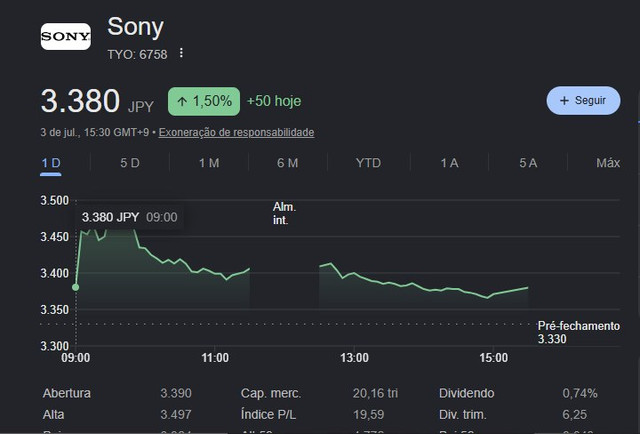Open the Exoneração de responsabilidade link
The width and height of the screenshot is (640, 434).
236,132
